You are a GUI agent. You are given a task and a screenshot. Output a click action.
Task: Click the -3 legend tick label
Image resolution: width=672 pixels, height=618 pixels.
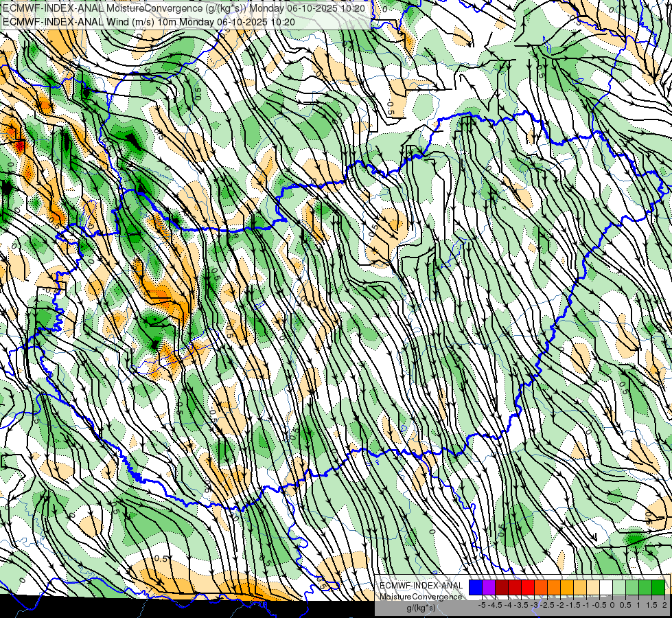pos(534,605)
